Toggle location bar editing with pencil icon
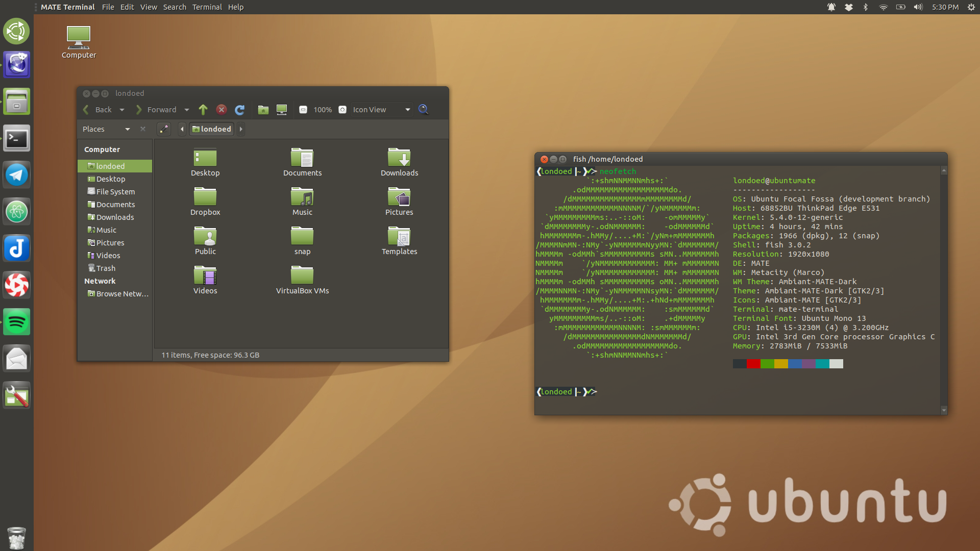The height and width of the screenshot is (551, 980). pyautogui.click(x=163, y=129)
